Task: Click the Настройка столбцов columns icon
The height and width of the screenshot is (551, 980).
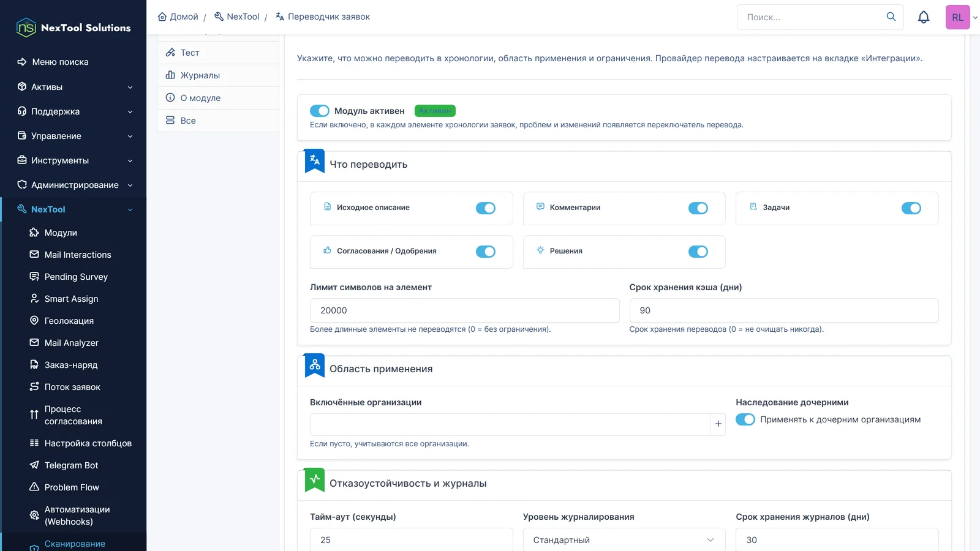Action: pos(34,443)
